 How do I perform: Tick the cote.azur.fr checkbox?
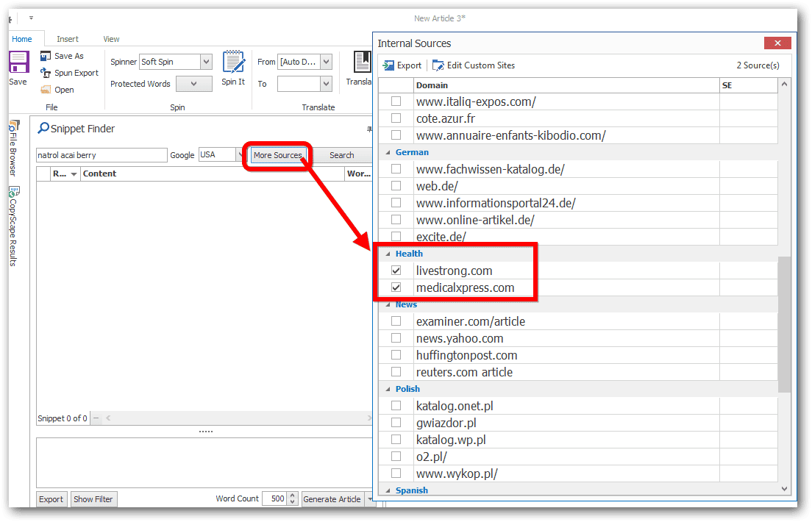point(396,118)
